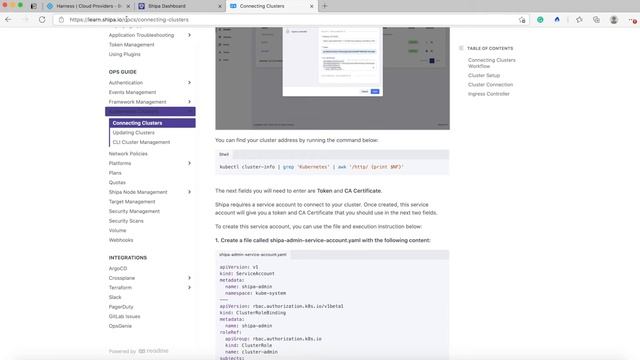Switch to Shipa Dashboard tab

[180, 6]
